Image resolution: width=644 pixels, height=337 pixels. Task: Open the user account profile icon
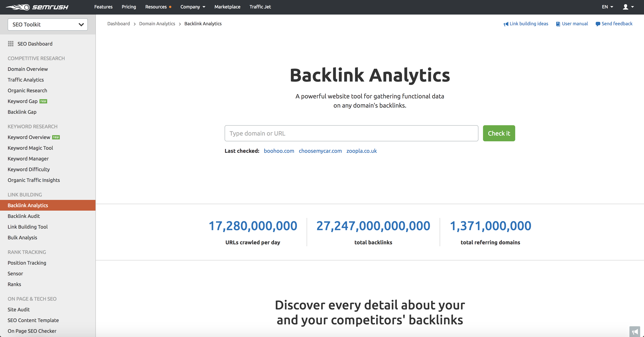625,7
